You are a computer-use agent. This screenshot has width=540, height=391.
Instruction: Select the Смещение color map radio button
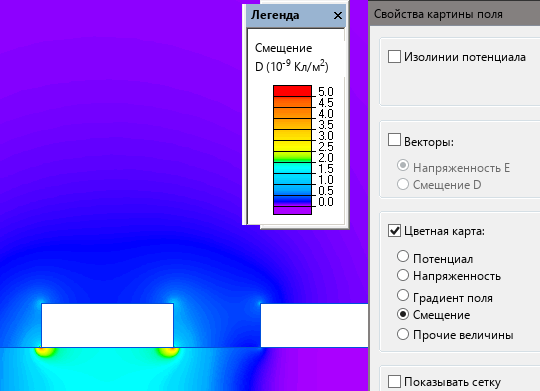pyautogui.click(x=403, y=314)
